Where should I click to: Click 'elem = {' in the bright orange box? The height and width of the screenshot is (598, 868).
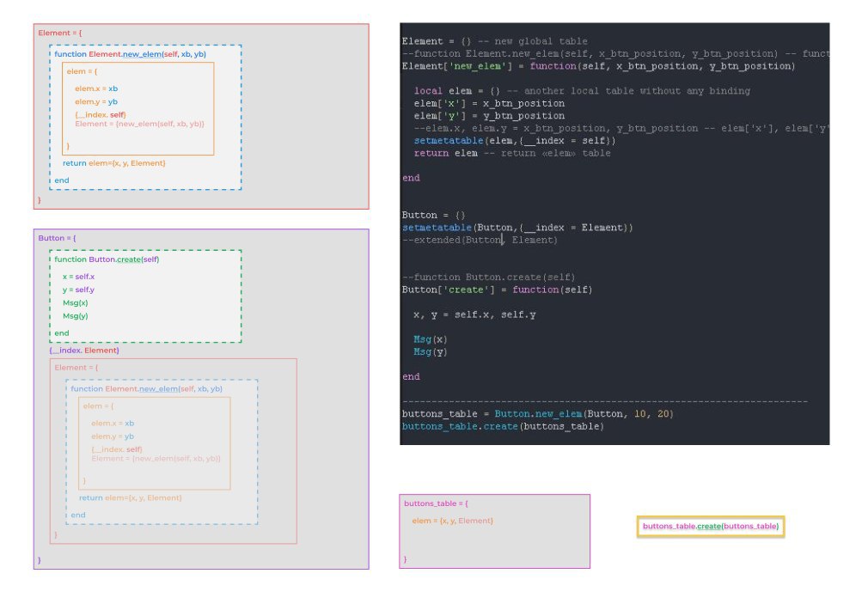82,71
